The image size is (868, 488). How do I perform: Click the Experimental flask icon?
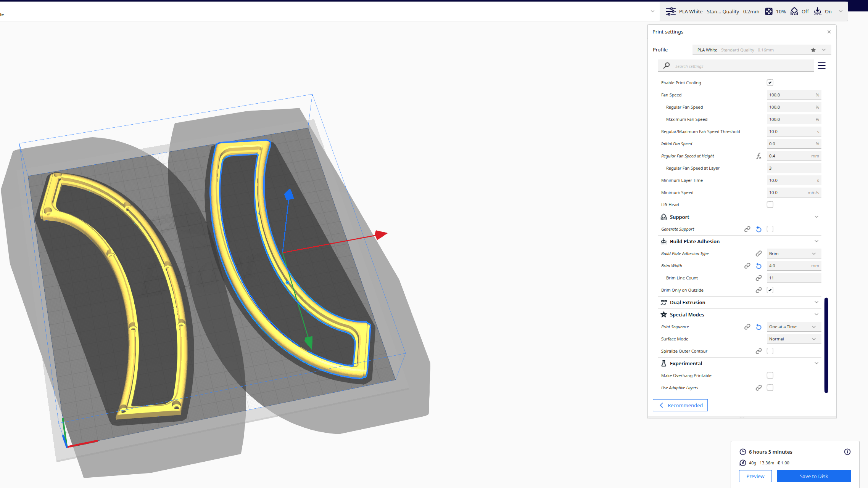[663, 363]
